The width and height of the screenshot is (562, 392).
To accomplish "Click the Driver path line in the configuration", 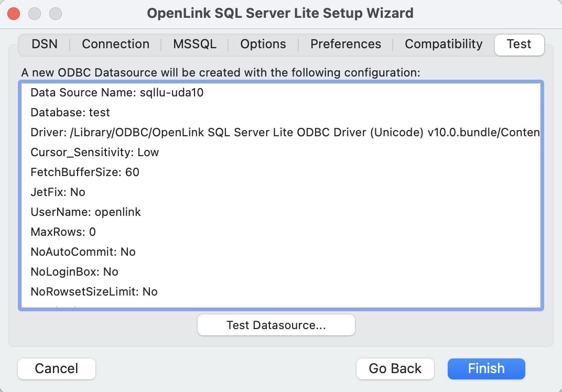I will tap(285, 133).
